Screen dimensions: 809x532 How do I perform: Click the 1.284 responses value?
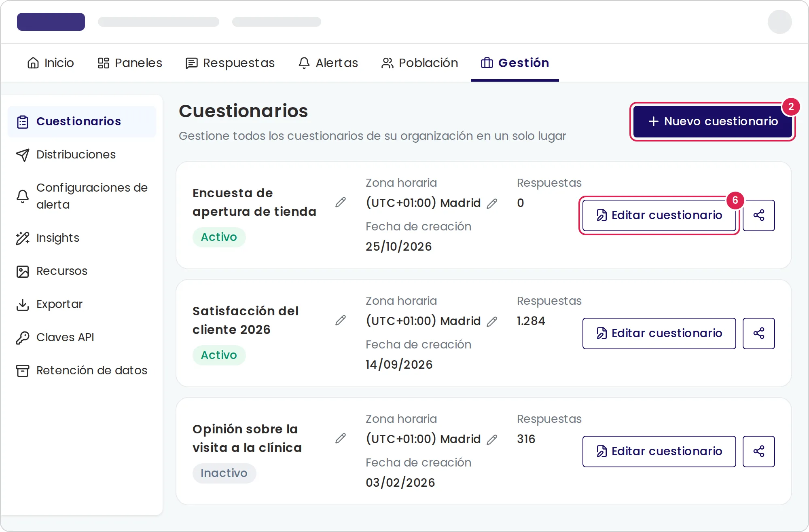click(531, 321)
